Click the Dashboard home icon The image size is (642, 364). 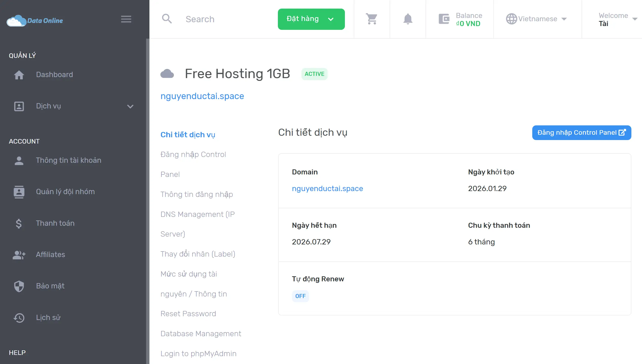pyautogui.click(x=19, y=75)
